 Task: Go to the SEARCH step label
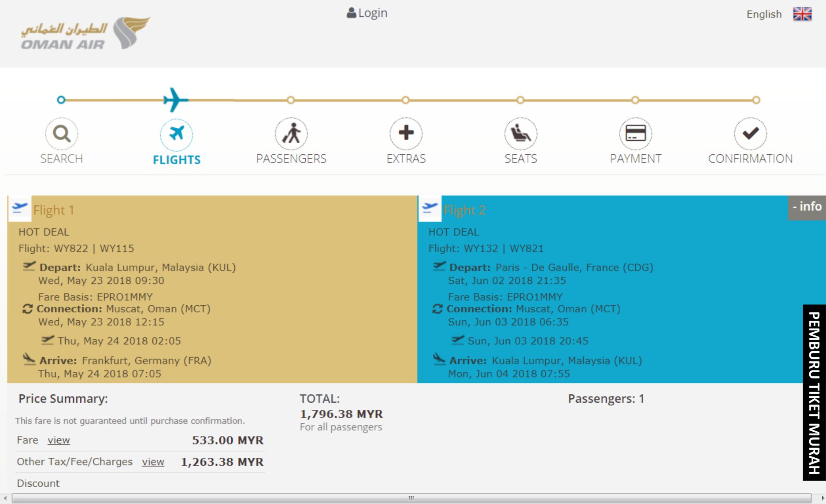click(62, 159)
